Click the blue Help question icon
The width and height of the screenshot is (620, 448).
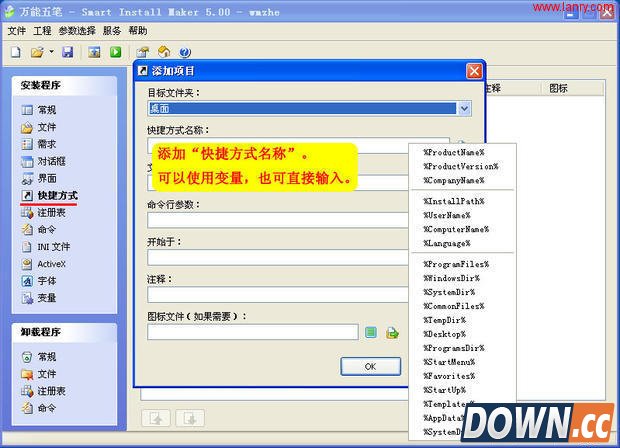click(185, 52)
